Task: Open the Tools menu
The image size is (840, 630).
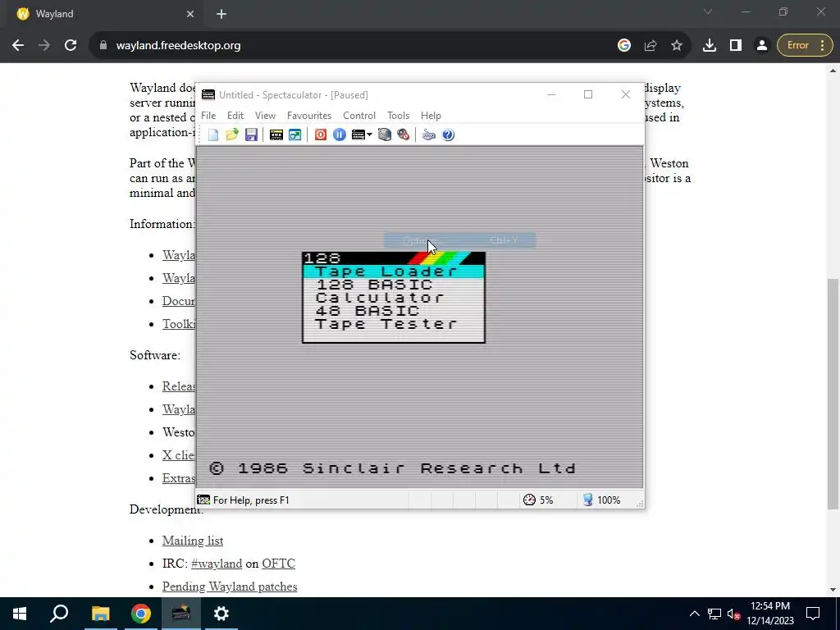Action: pos(398,116)
